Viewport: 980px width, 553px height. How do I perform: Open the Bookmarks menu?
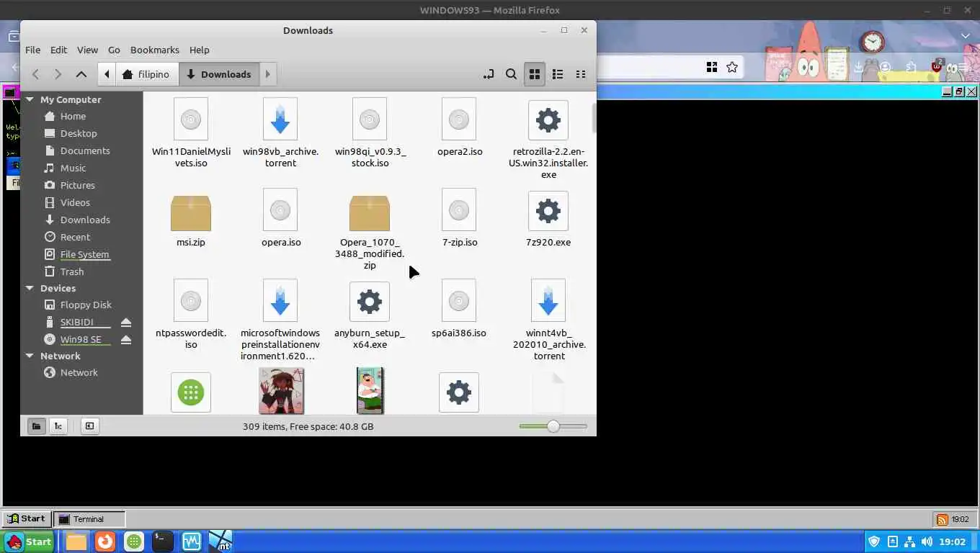point(154,50)
